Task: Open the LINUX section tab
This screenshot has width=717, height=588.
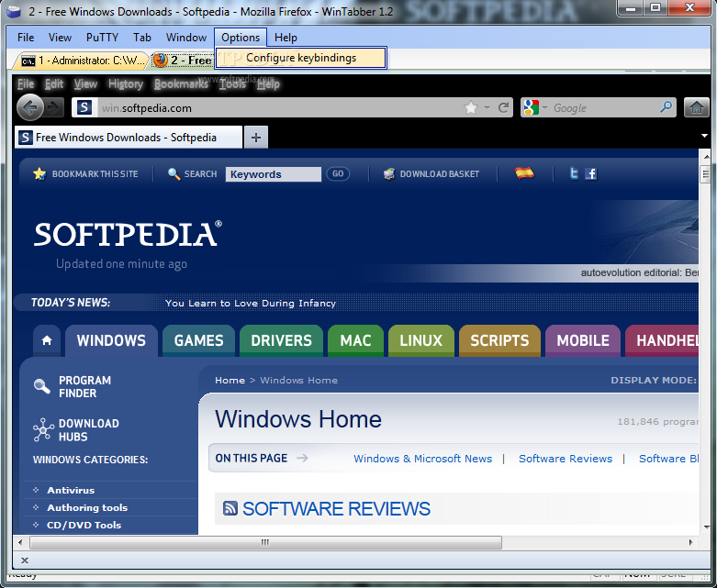Action: click(421, 340)
